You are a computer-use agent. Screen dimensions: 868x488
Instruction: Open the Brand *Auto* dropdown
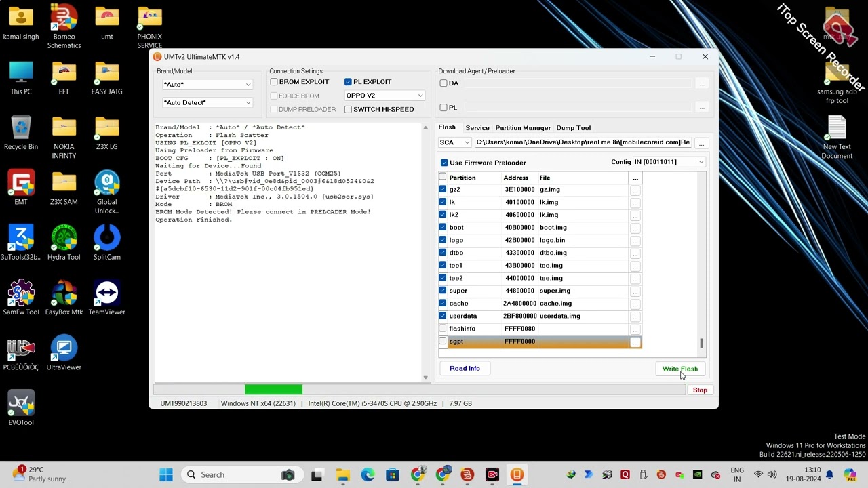(207, 85)
